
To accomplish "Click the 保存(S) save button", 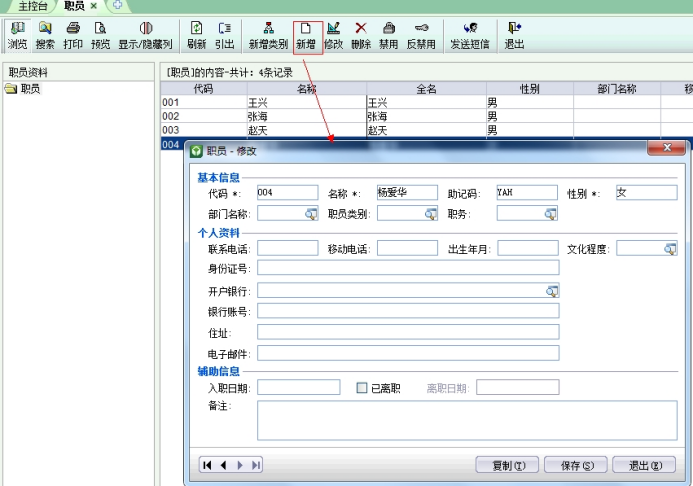I will pos(576,465).
